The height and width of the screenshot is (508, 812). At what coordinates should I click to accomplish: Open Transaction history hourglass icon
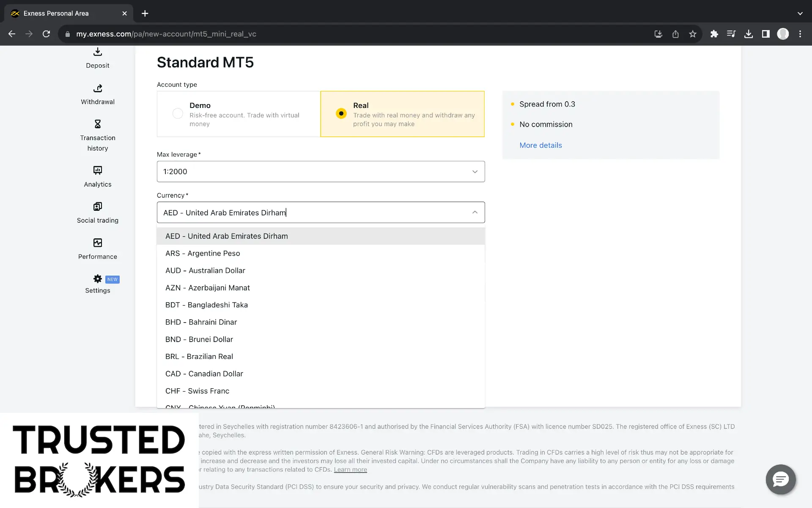(98, 124)
